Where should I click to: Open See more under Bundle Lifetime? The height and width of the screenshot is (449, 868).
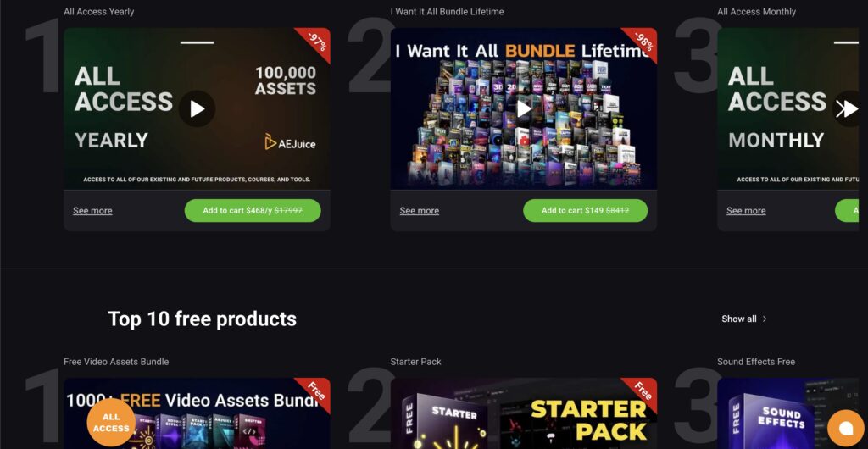coord(419,211)
